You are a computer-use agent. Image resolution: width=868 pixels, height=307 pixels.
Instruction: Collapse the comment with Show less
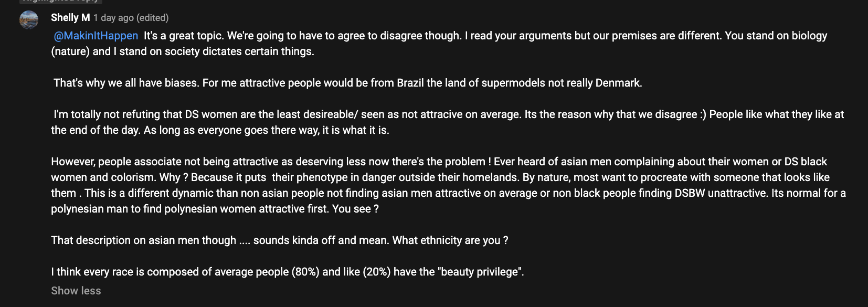tap(76, 291)
